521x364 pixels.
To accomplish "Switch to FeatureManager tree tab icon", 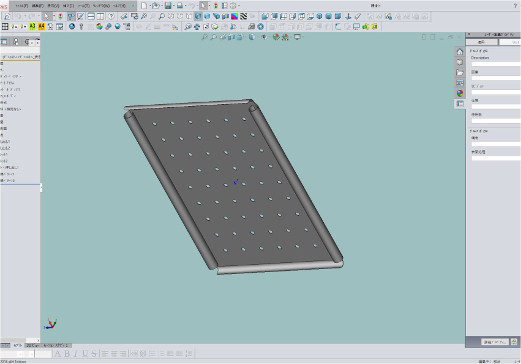I will click(x=4, y=42).
